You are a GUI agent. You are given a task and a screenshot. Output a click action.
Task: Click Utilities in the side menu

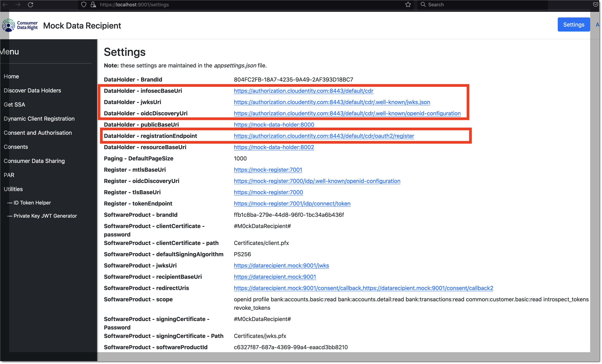(x=13, y=189)
